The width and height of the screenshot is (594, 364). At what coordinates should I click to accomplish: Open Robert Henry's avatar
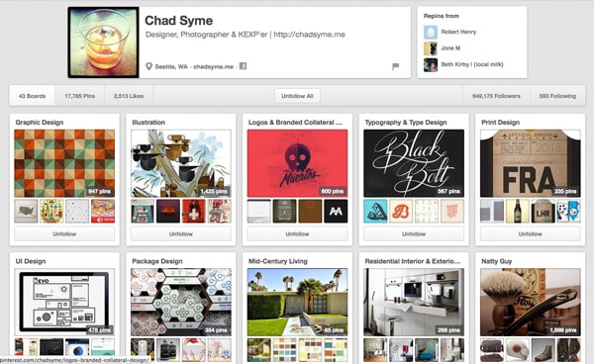431,33
